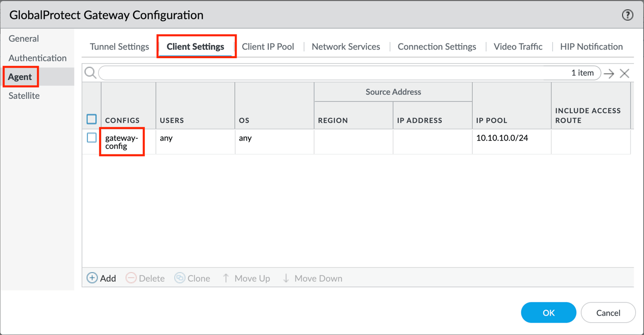Open the Client IP Pool tab
The width and height of the screenshot is (644, 335).
(x=268, y=47)
